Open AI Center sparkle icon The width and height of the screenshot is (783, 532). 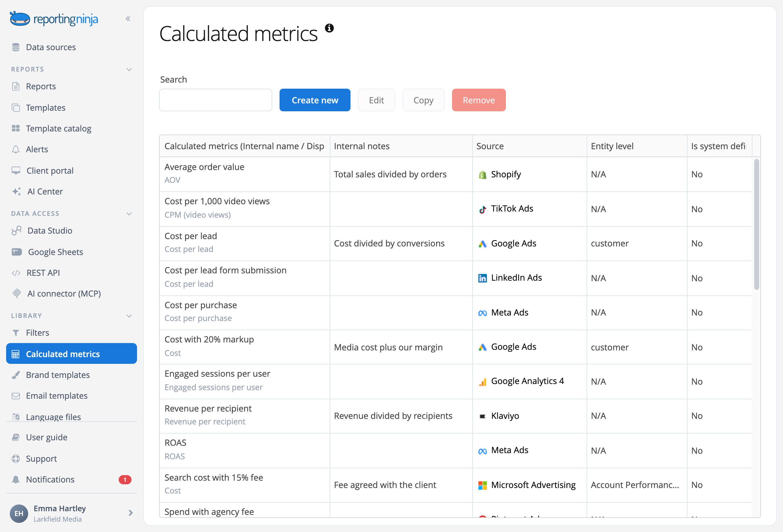17,191
